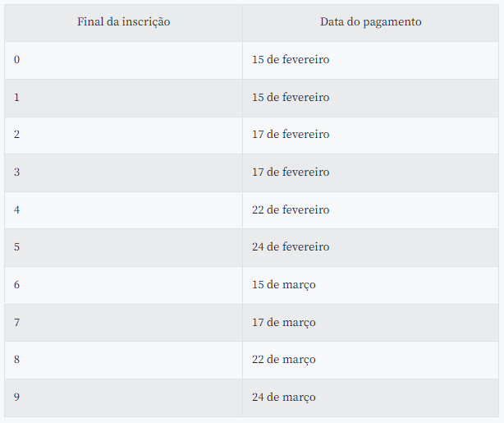Click the 'Final da inscrição' column header
The image size is (504, 423).
coord(123,22)
